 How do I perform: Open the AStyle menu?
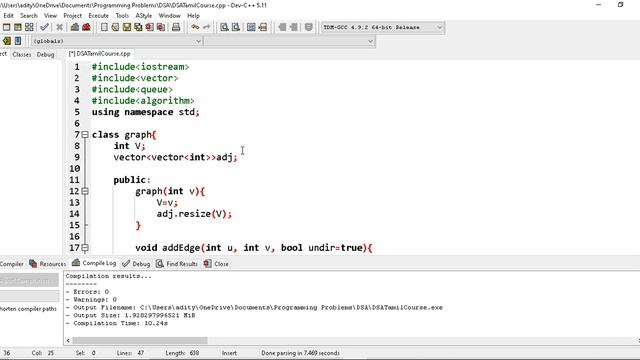click(x=144, y=16)
